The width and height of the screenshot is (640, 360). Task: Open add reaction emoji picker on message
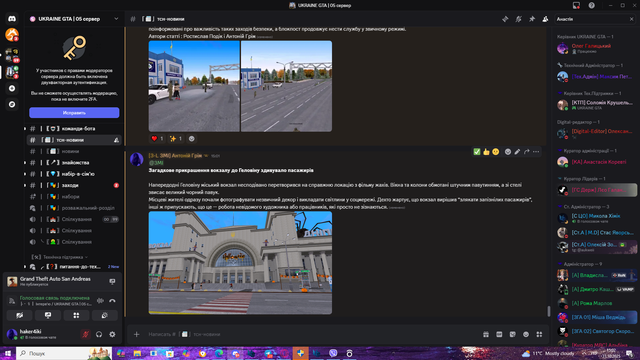pos(508,152)
